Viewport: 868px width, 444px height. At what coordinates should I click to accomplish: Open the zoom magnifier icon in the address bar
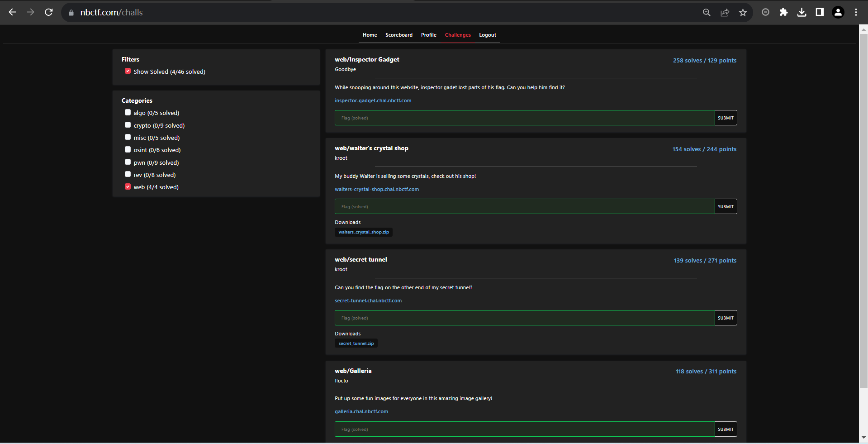coord(707,13)
